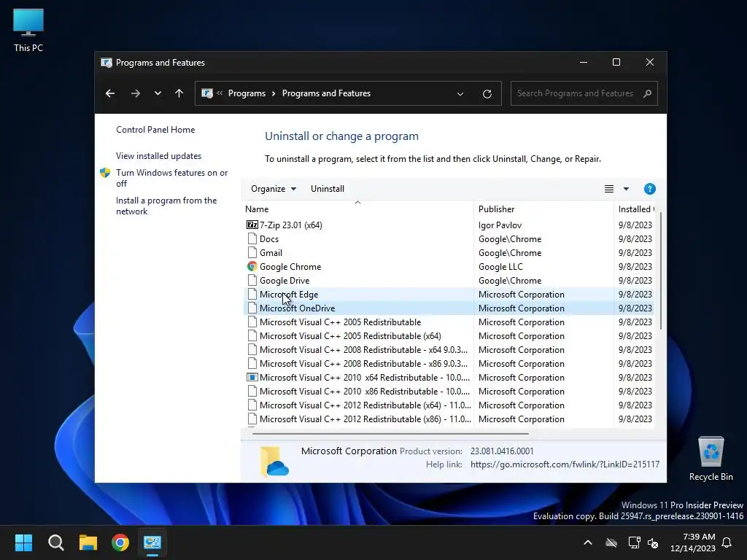
Task: Open Turn Windows features on or off
Action: pos(172,178)
